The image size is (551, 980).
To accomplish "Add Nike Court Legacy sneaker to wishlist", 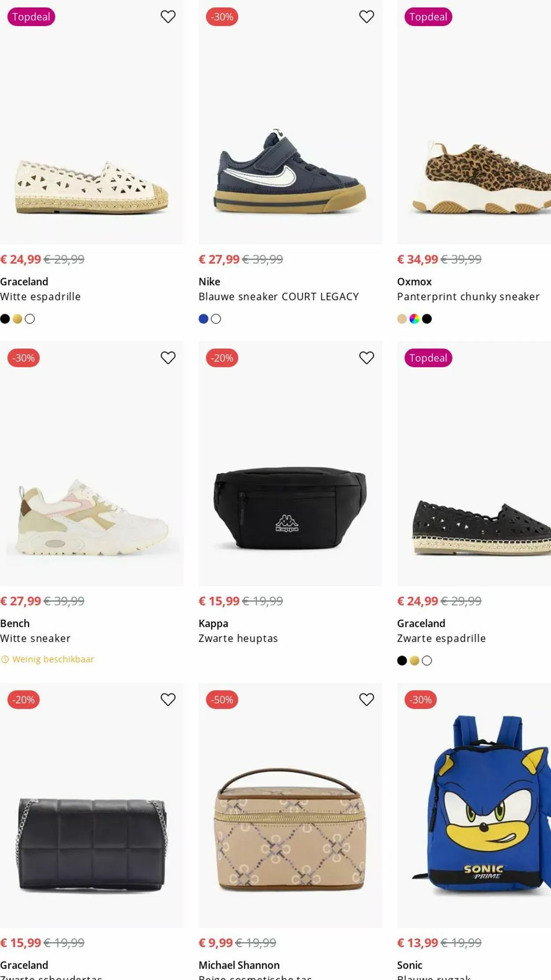I will point(366,17).
